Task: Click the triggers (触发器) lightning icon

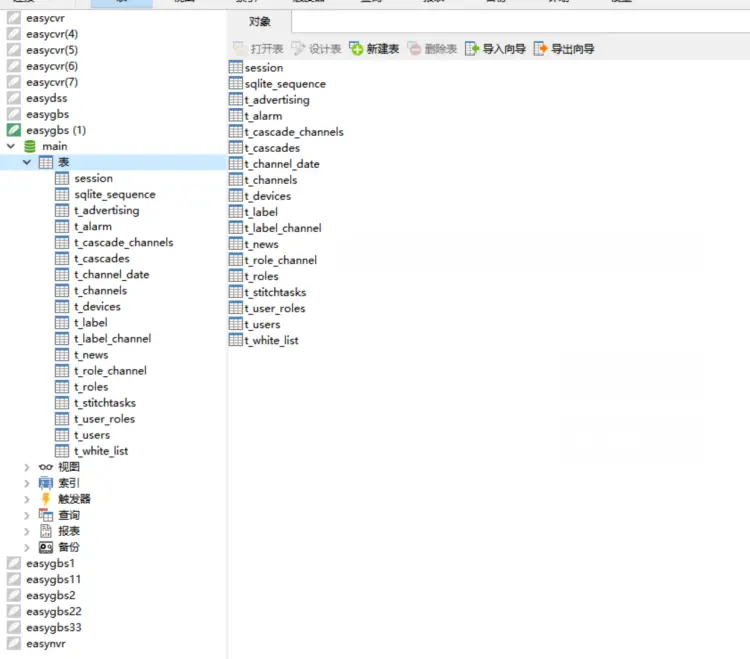Action: click(x=46, y=499)
